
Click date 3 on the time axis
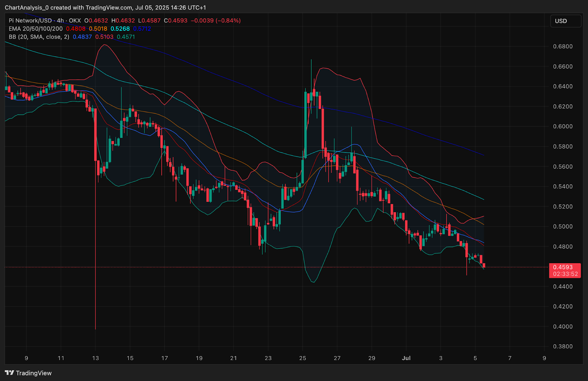(441, 358)
